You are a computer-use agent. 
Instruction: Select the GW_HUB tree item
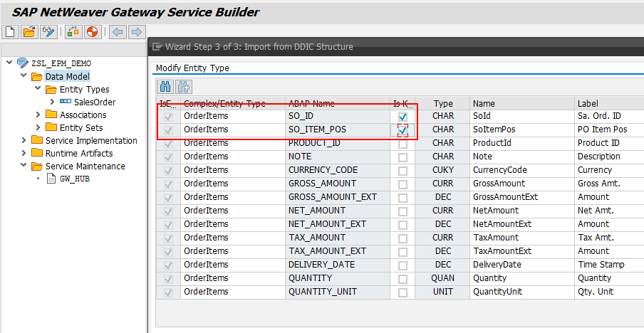click(x=75, y=179)
